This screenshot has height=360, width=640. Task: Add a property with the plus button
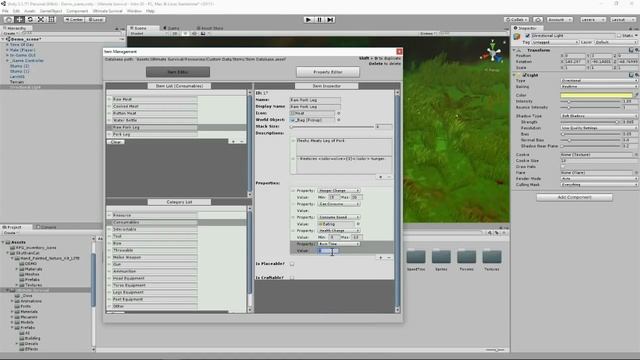(x=381, y=258)
